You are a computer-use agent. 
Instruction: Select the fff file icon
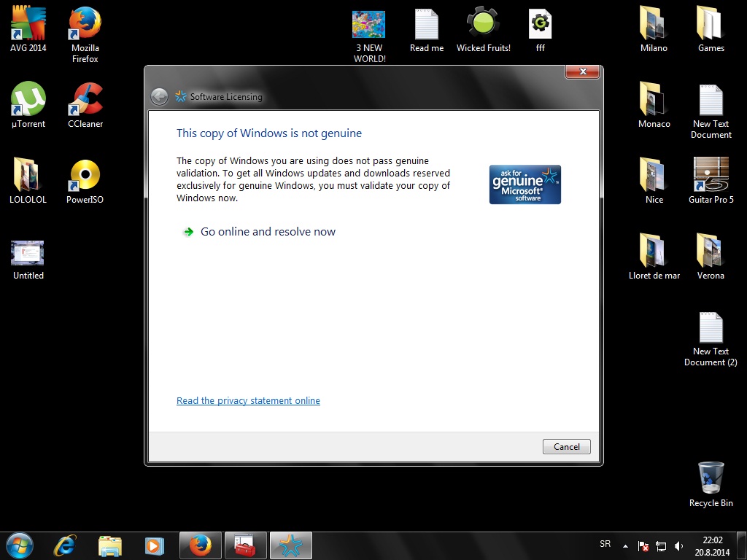pos(541,29)
